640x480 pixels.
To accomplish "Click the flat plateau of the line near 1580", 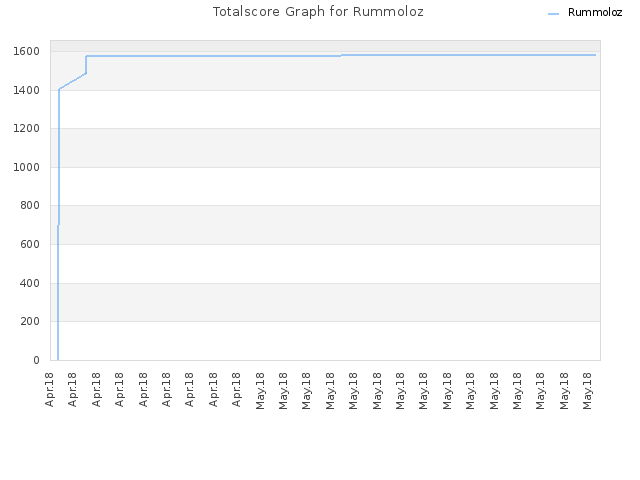I will click(341, 55).
